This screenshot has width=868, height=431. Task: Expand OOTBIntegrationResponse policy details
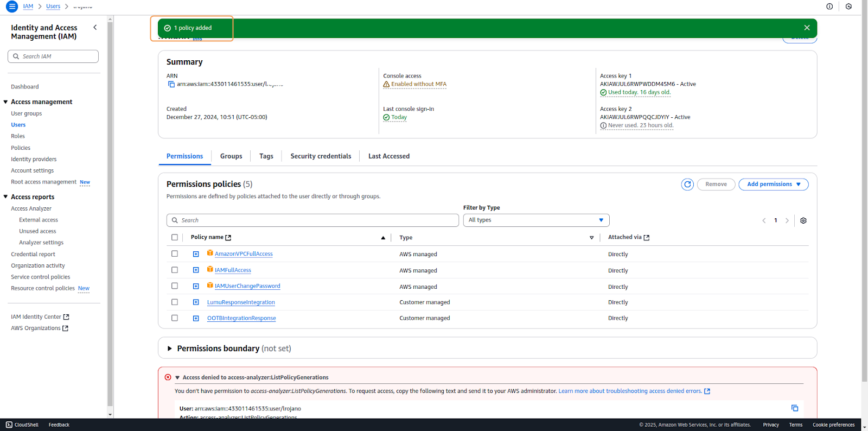196,318
